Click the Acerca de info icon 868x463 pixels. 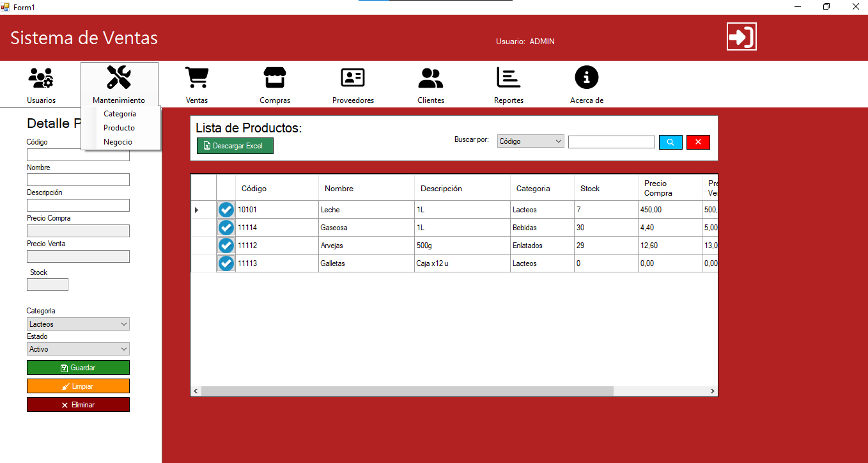(586, 78)
